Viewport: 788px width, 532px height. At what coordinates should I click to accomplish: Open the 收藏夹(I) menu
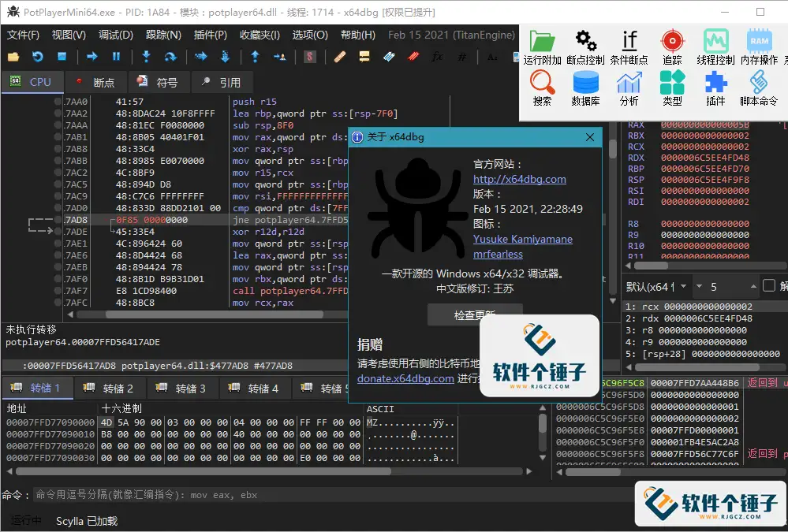pyautogui.click(x=260, y=35)
